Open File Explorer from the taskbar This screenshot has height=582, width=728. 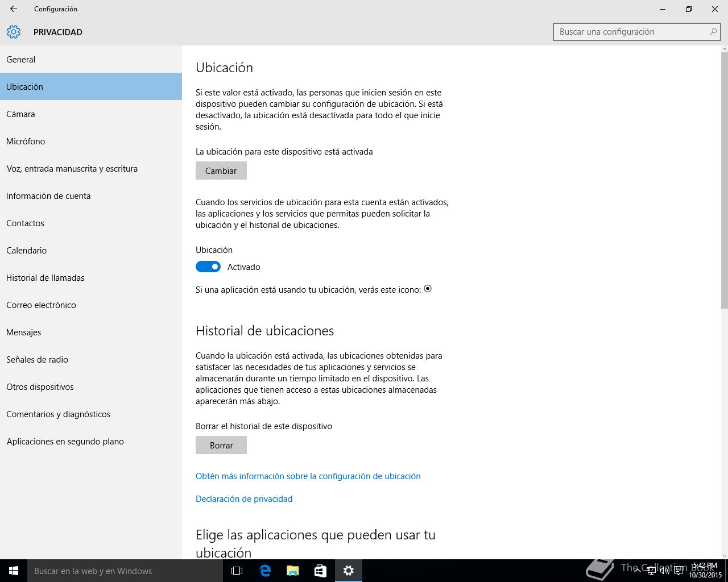pos(293,571)
